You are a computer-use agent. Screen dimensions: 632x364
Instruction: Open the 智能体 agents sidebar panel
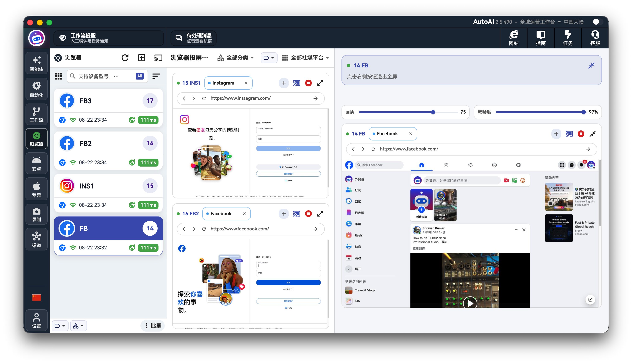(x=37, y=63)
